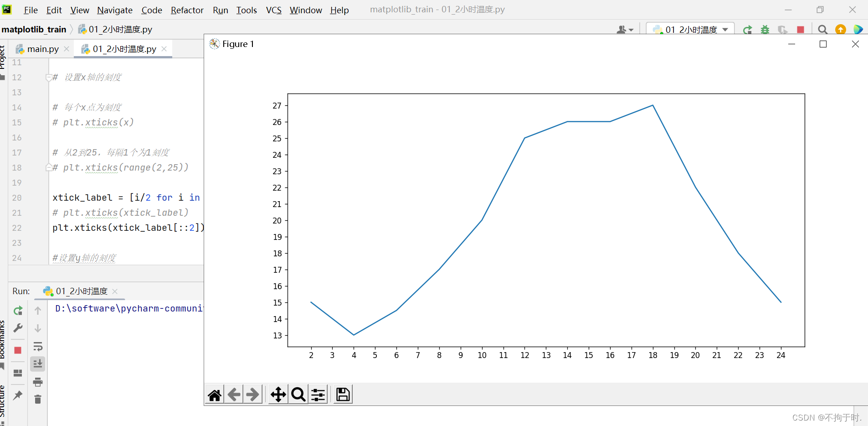Click the interpreter path in Run console
The height and width of the screenshot is (426, 868).
(x=129, y=309)
